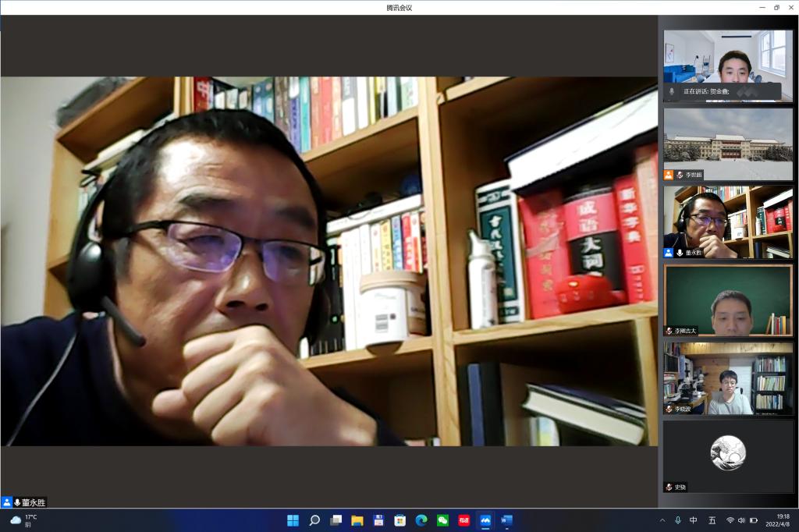The image size is (799, 532).
Task: Open Microsoft Edge from the taskbar
Action: pos(421,520)
